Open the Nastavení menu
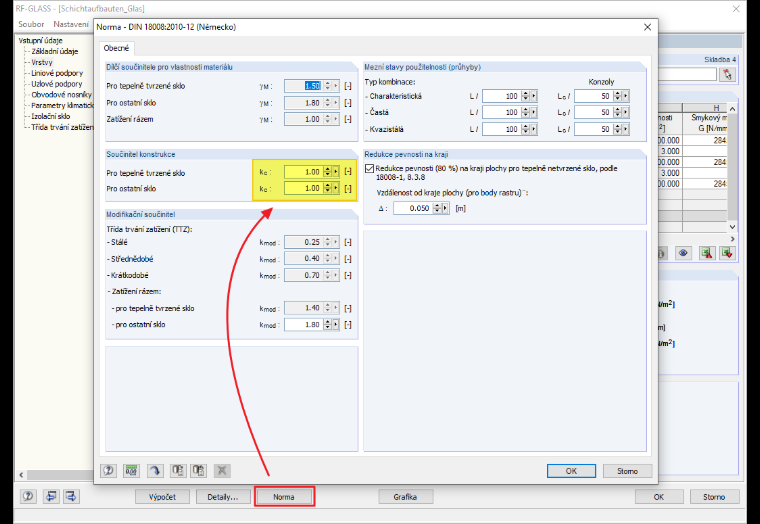 tap(71, 24)
